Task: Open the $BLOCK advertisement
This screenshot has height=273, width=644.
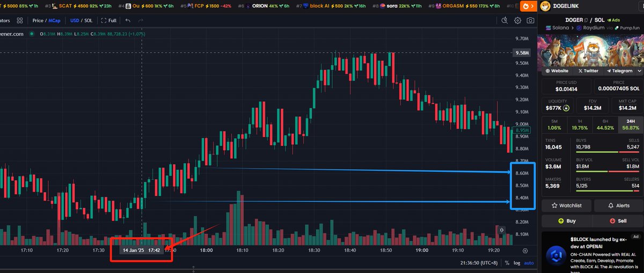Action: coord(592,252)
